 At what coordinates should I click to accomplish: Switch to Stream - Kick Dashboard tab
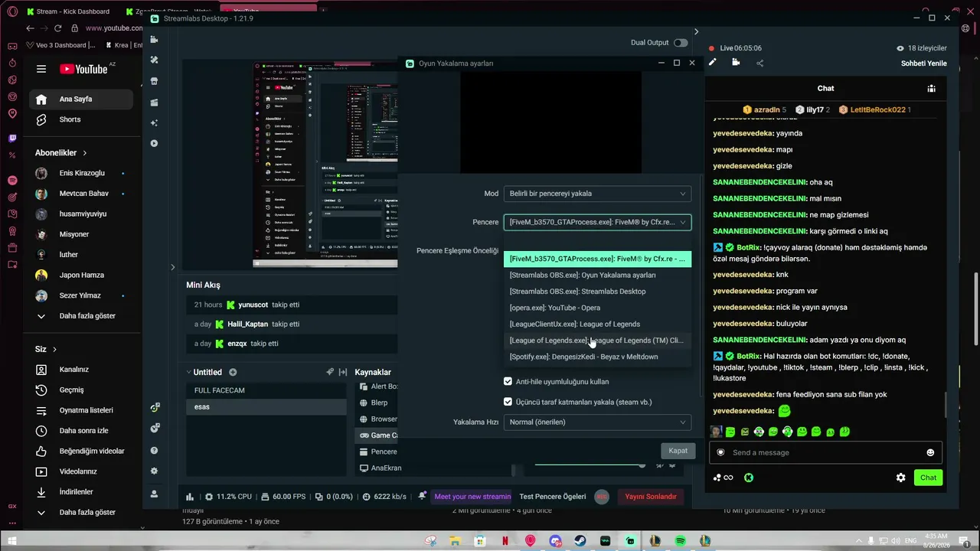(73, 11)
